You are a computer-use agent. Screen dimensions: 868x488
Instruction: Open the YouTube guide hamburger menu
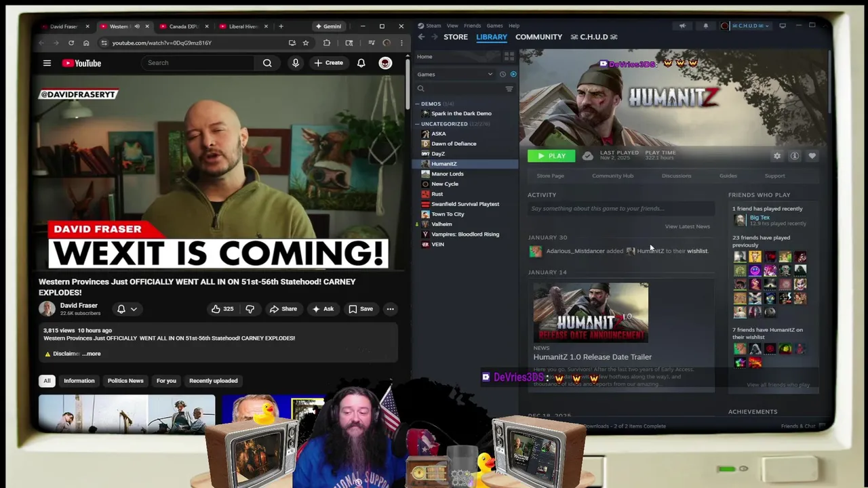47,63
